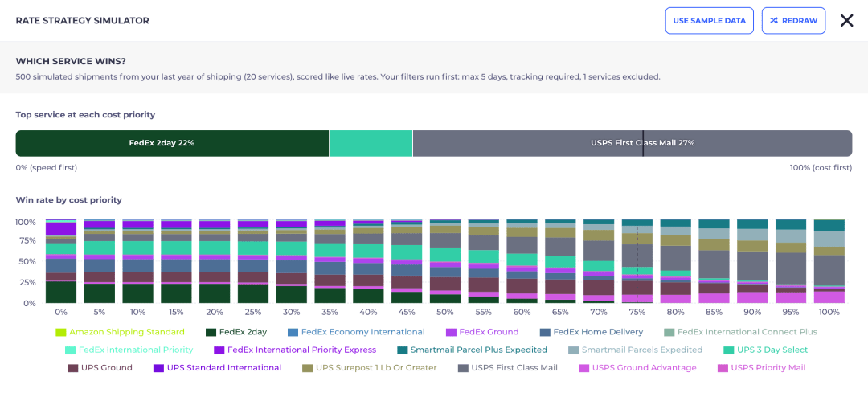Click the stacked column above 65% cost priority

560,261
